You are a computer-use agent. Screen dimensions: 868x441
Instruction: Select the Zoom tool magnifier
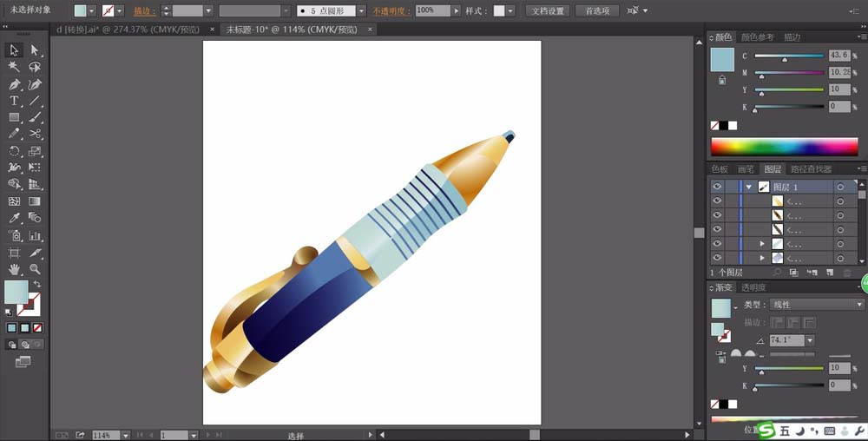point(35,269)
